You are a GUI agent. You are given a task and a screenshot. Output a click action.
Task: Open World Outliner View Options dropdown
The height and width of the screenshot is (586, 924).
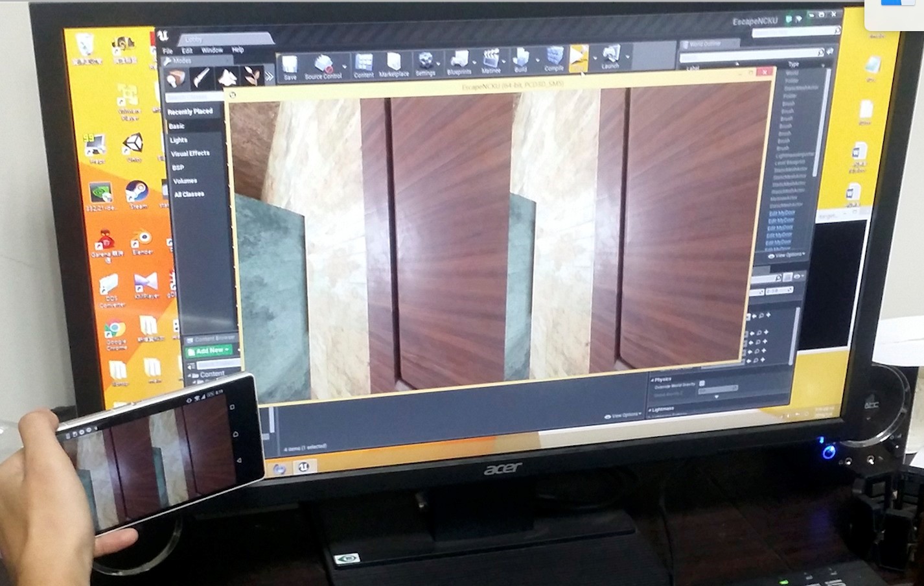pyautogui.click(x=786, y=255)
